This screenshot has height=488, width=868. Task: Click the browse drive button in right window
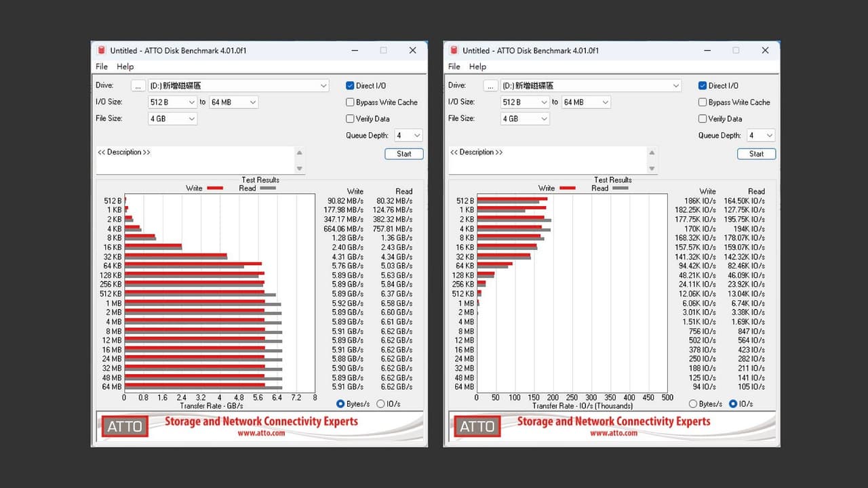click(491, 86)
